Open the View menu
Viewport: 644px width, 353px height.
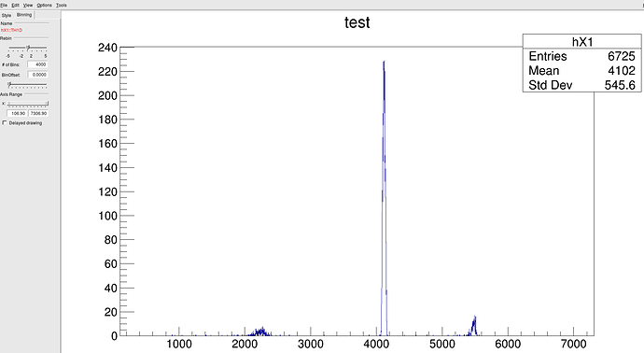tap(28, 5)
